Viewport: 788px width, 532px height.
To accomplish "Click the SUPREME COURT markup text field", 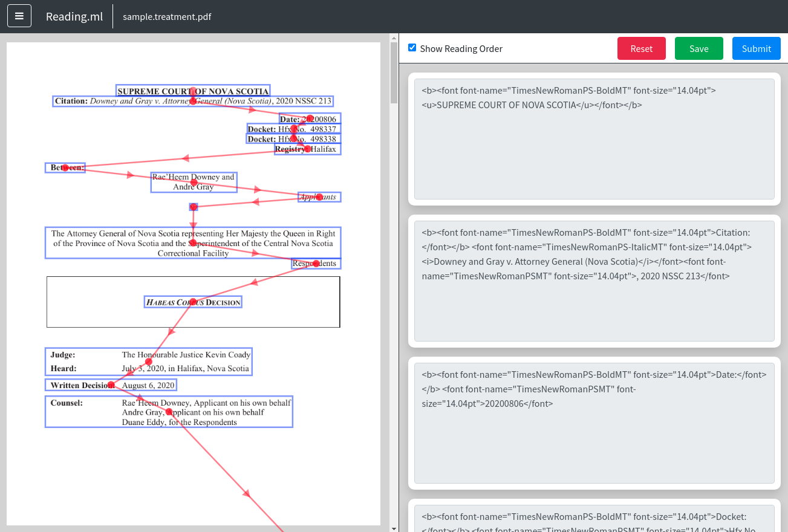I will pyautogui.click(x=594, y=139).
